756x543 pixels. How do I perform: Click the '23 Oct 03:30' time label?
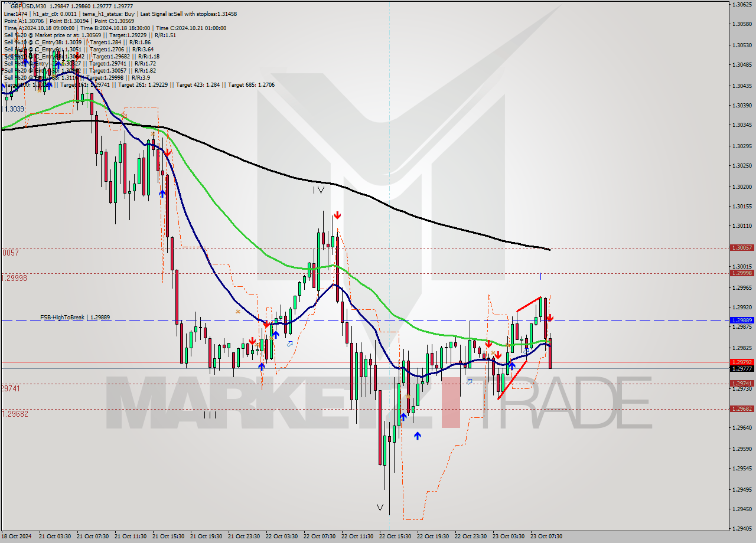coord(509,537)
